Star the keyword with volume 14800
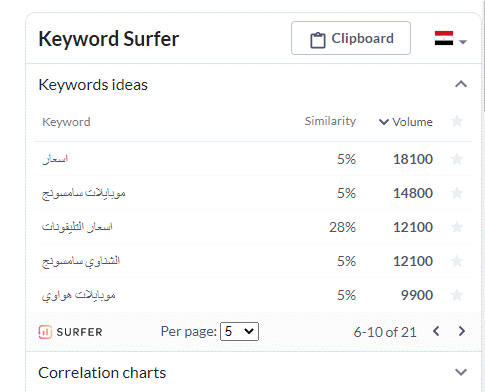Image resolution: width=485 pixels, height=392 pixels. tap(457, 193)
